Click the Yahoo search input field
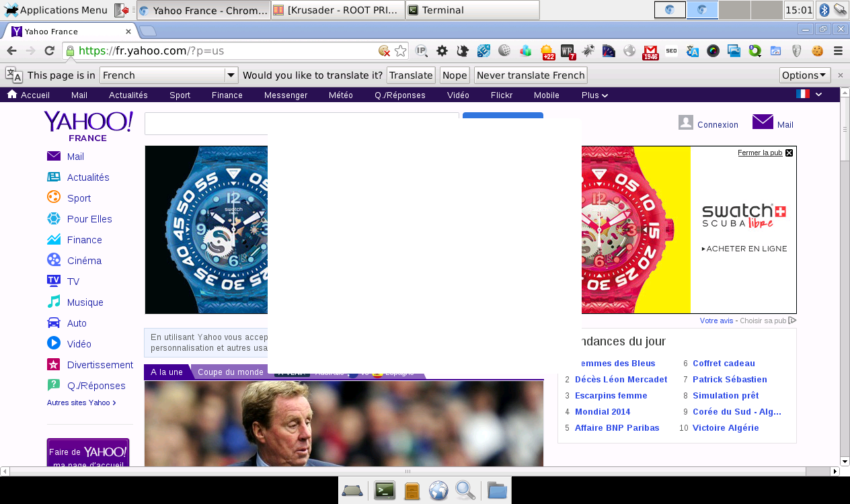The image size is (850, 504). click(x=301, y=124)
